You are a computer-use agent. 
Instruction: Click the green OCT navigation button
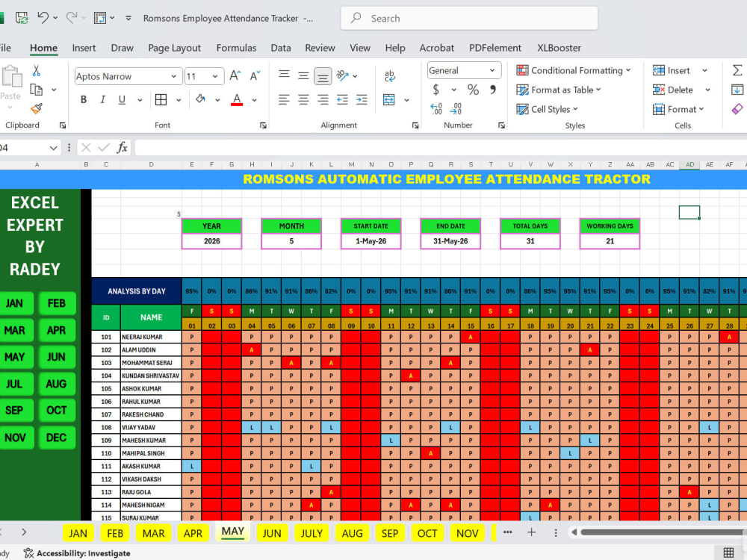pos(56,411)
